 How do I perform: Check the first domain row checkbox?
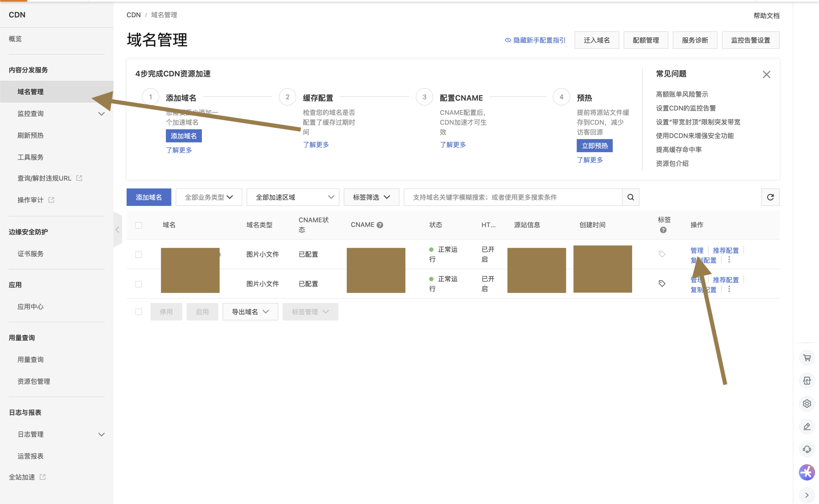point(139,255)
